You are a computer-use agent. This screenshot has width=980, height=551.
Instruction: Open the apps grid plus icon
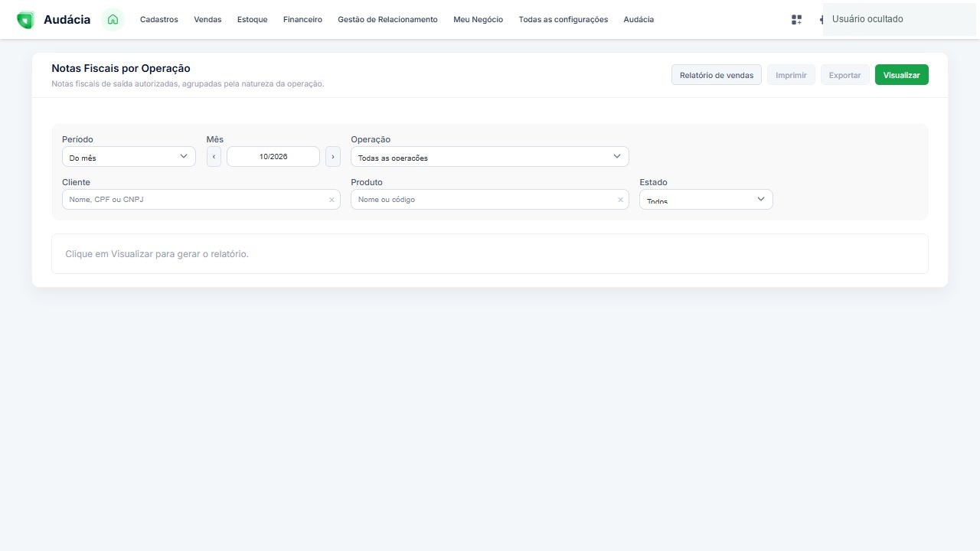tap(796, 20)
